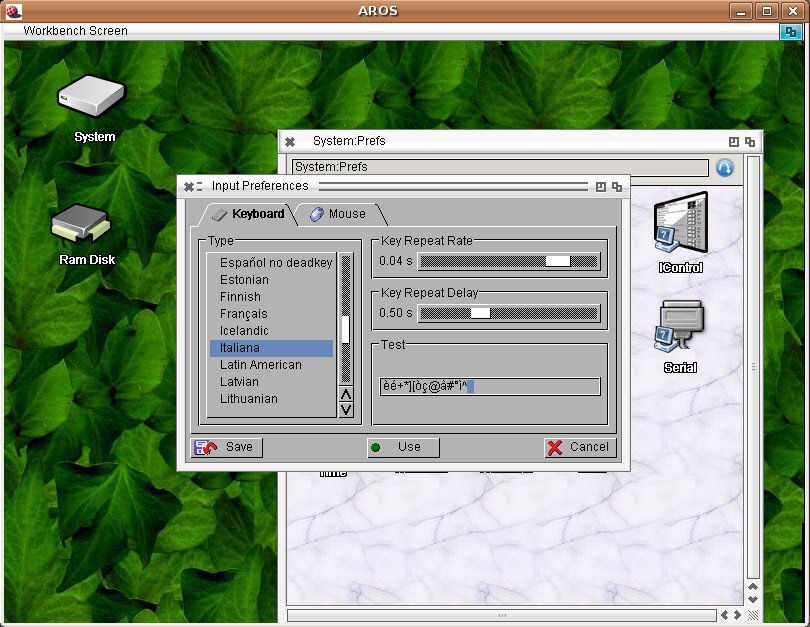
Task: Open the System disk icon
Action: click(x=92, y=98)
